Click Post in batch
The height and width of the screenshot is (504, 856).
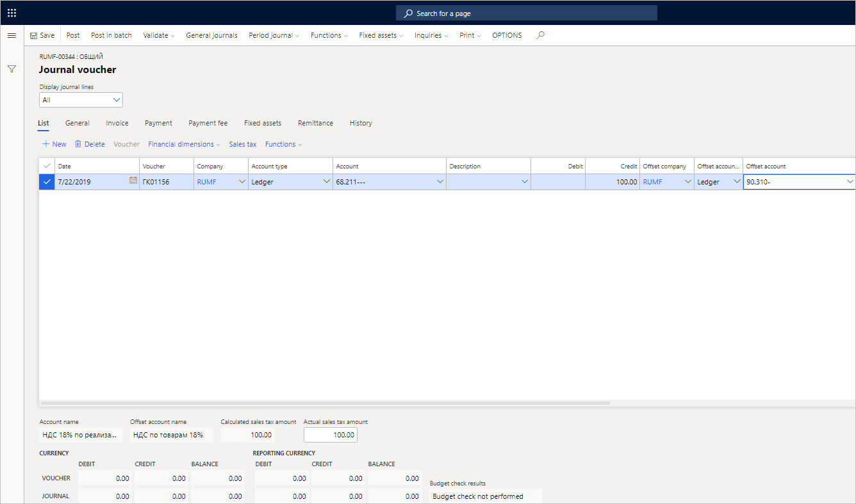click(x=111, y=35)
